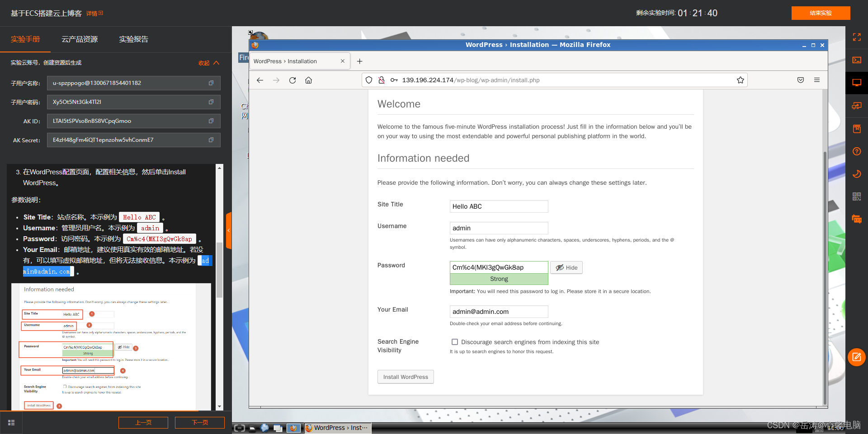Click the keyboard icon in remote system tray

819,429
